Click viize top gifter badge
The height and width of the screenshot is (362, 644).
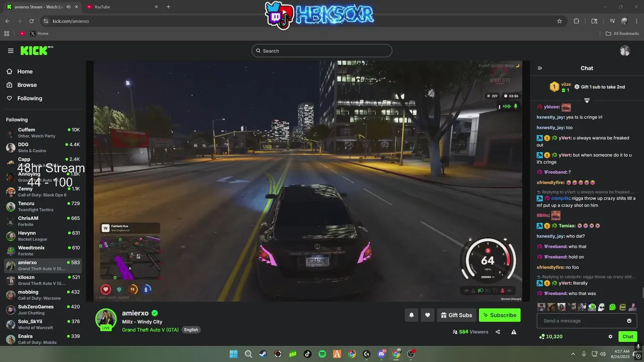[554, 86]
